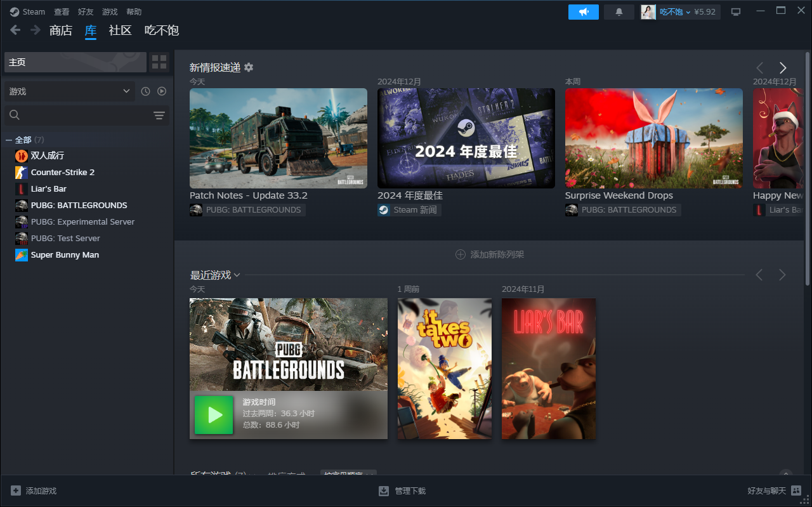Open the announcements megaphone button

584,12
